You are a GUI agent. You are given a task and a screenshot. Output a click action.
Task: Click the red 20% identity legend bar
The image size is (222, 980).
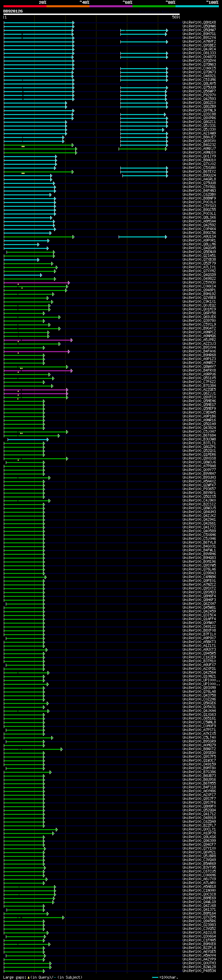click(x=25, y=6)
